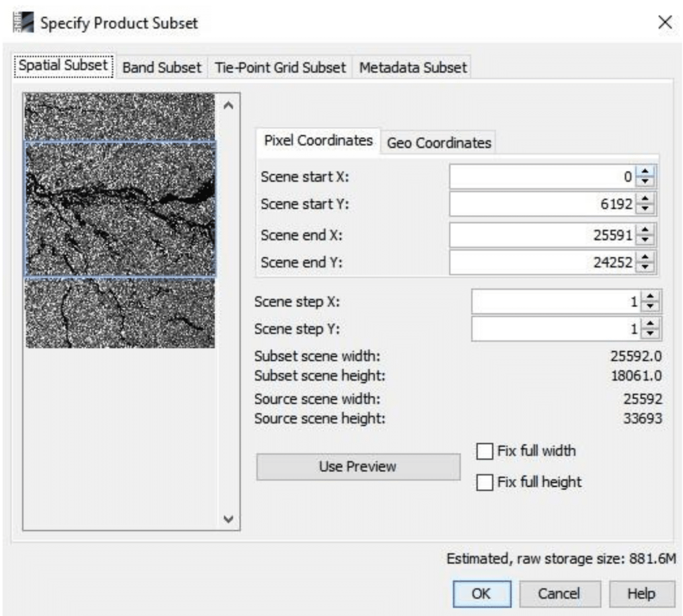This screenshot has height=616, width=683.
Task: Click the Subset scene width value 25592.0
Action: (x=635, y=356)
